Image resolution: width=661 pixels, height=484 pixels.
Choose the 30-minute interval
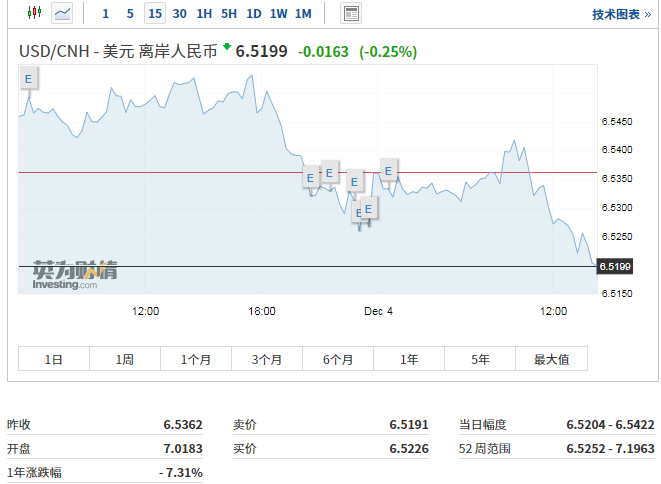coord(179,14)
